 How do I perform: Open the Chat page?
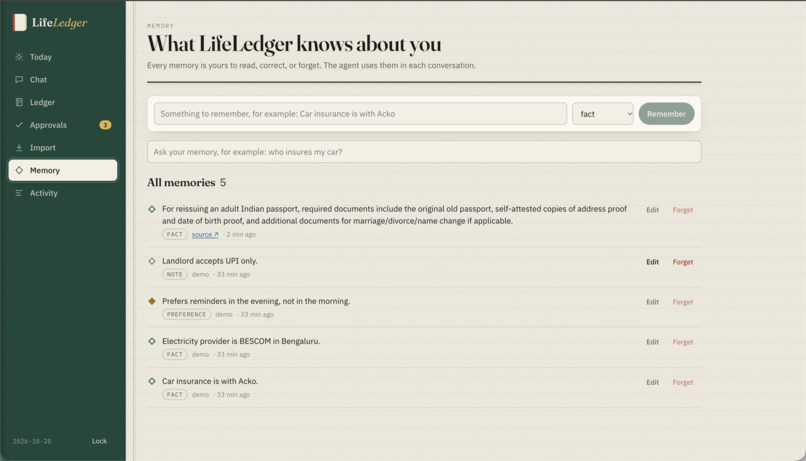click(63, 80)
